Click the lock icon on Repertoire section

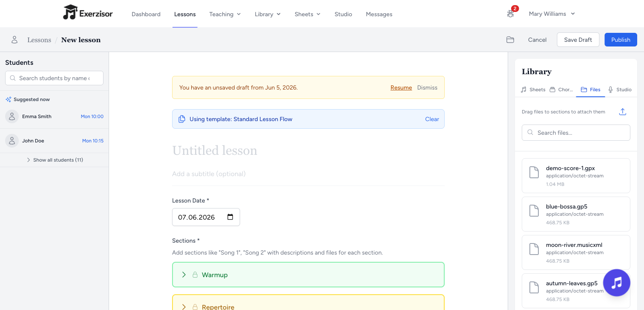195,307
